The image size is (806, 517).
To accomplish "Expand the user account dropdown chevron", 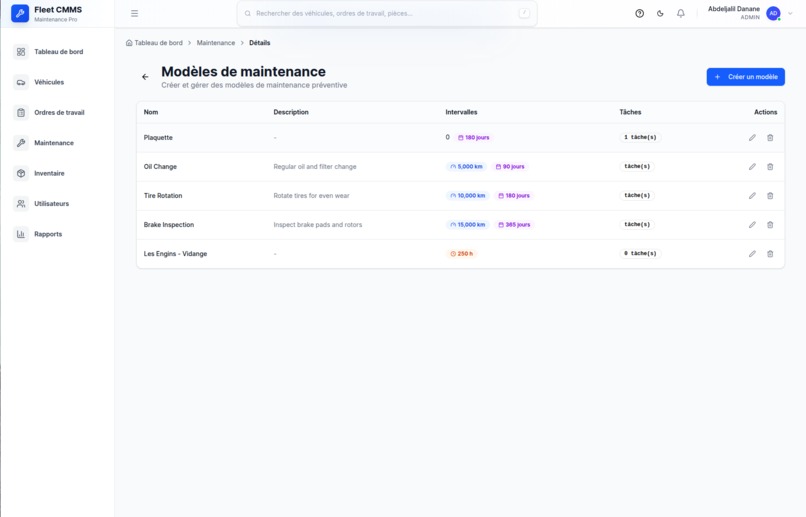I will click(790, 13).
